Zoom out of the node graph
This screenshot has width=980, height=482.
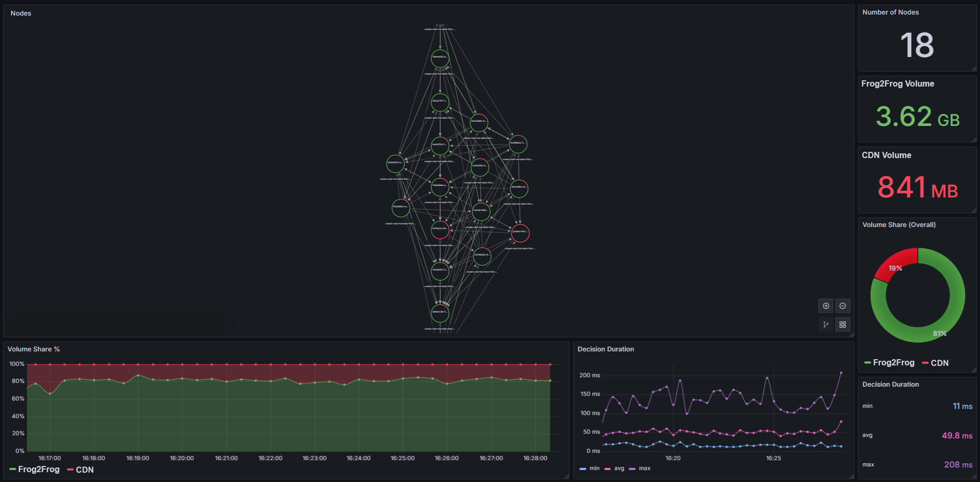pyautogui.click(x=843, y=306)
